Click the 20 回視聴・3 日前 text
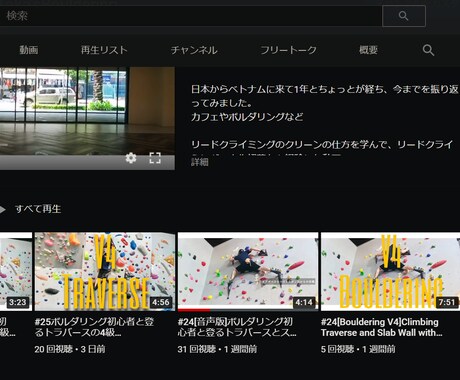 tap(70, 349)
